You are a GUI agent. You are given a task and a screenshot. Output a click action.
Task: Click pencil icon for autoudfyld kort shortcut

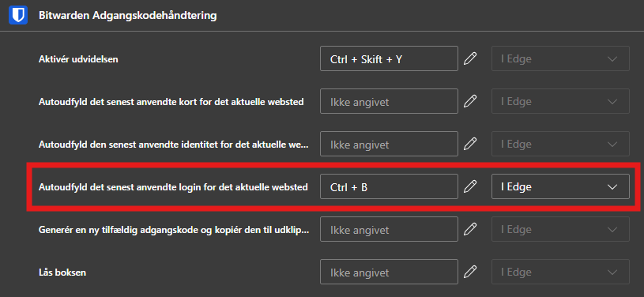click(470, 101)
